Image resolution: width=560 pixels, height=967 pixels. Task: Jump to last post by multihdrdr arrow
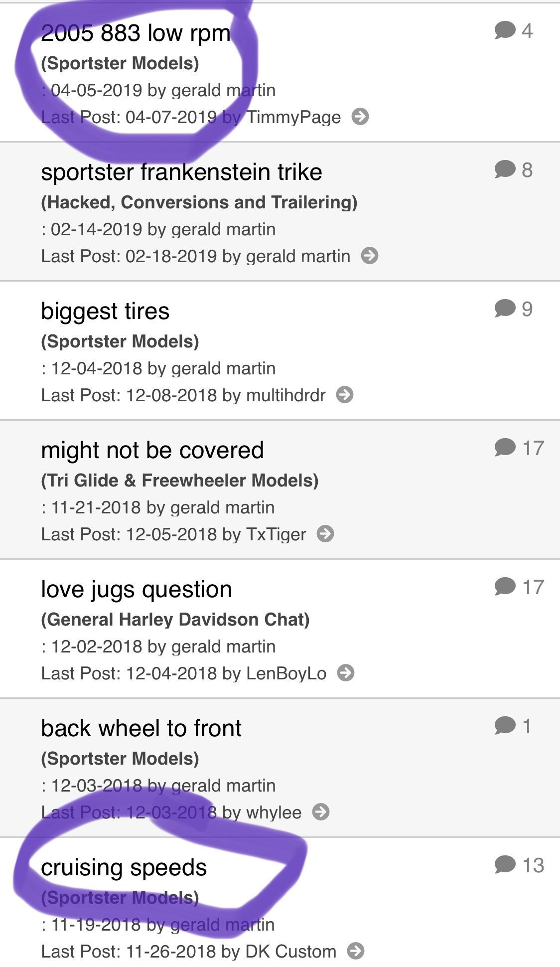(x=344, y=395)
